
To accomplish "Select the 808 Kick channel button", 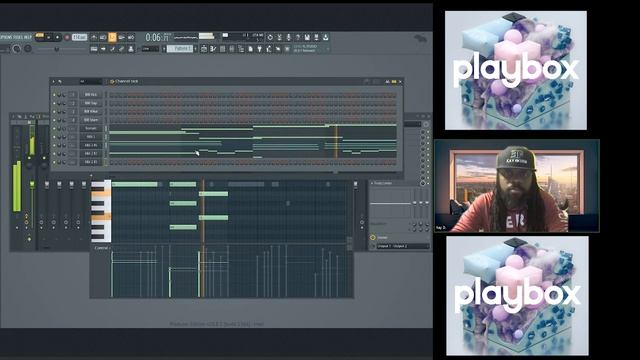I will (x=91, y=95).
